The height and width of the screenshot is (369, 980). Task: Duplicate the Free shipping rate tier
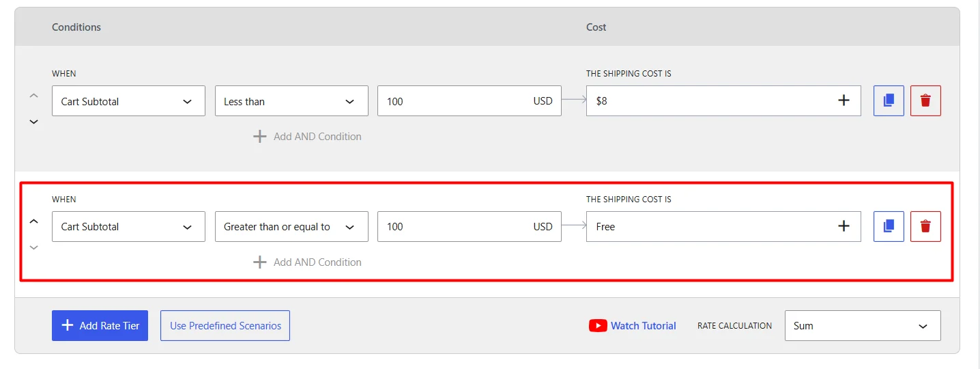889,226
